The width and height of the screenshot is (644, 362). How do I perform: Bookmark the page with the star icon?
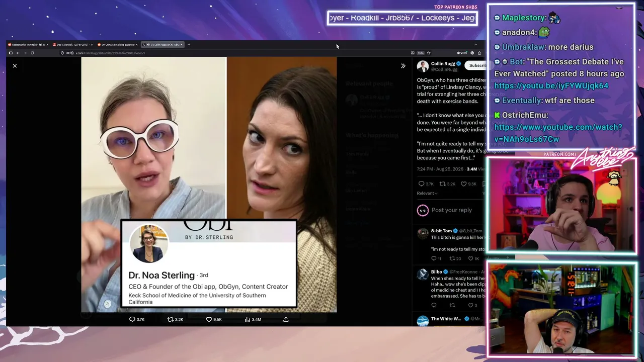tap(429, 53)
